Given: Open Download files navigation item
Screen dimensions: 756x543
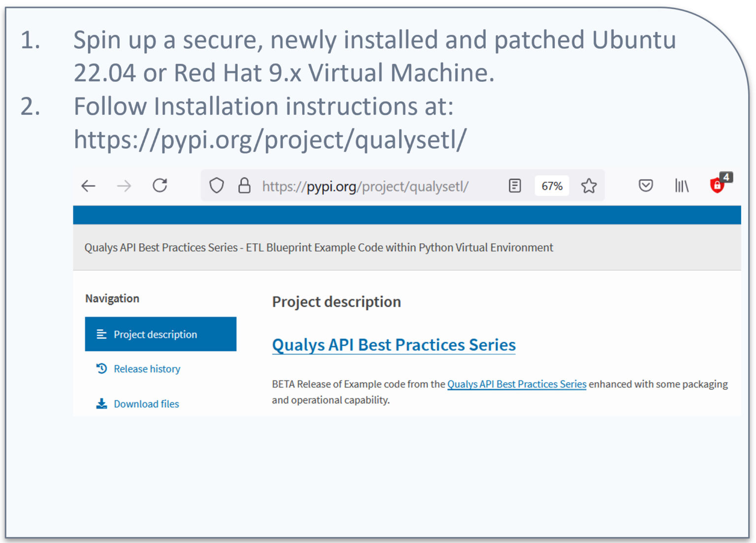Looking at the screenshot, I should pyautogui.click(x=146, y=404).
